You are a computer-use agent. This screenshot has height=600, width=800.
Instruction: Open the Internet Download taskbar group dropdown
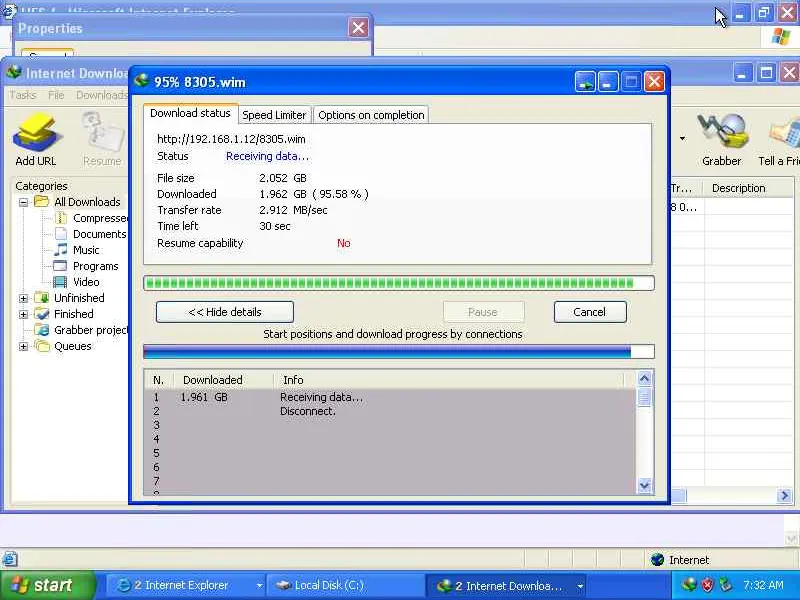(x=580, y=586)
